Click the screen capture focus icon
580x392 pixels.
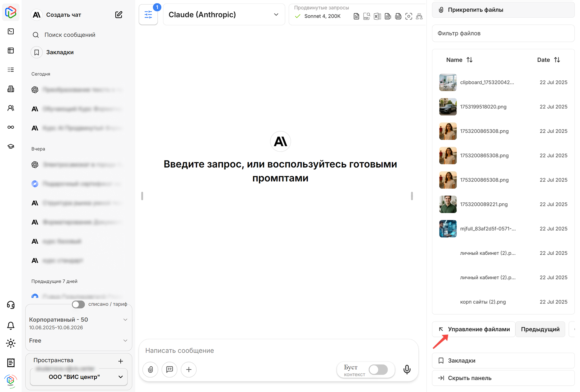coord(409,16)
